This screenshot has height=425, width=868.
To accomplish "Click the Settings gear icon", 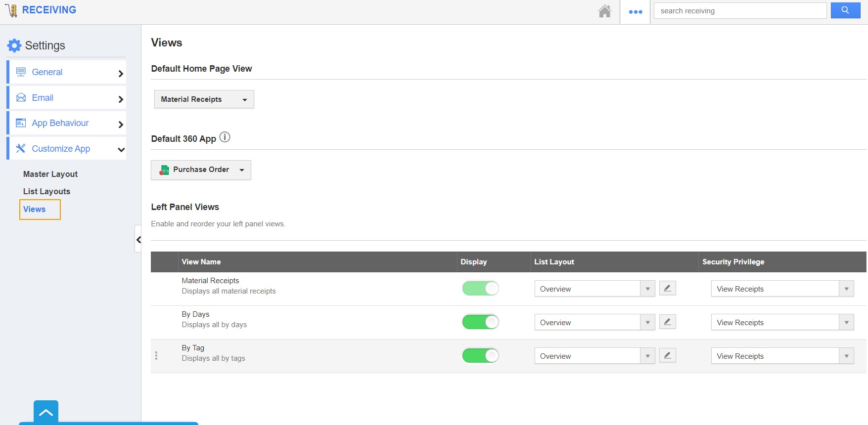I will click(x=14, y=45).
